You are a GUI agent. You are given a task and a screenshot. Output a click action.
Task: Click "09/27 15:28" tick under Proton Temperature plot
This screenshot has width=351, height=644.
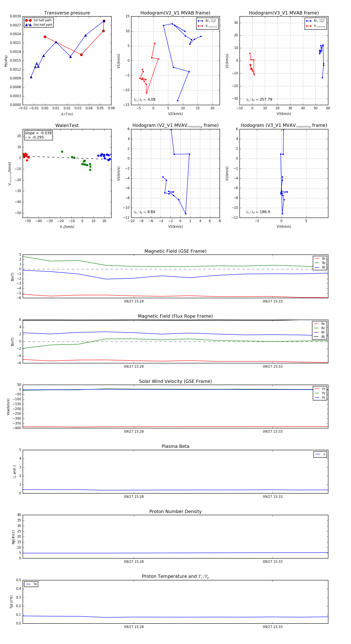coord(134,627)
